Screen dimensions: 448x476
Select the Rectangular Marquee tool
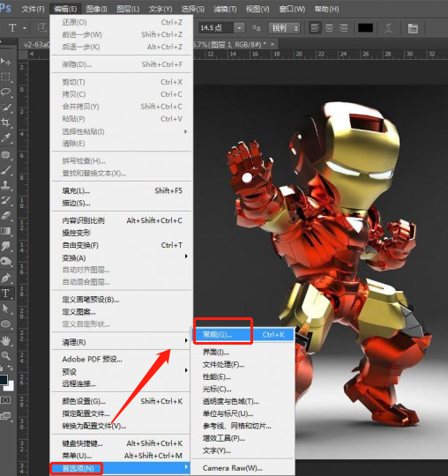pos(5,77)
